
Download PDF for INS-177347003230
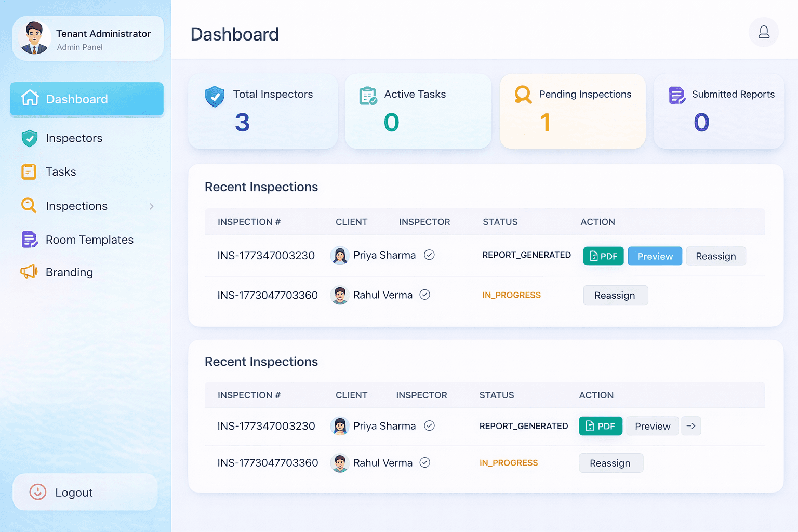[603, 256]
